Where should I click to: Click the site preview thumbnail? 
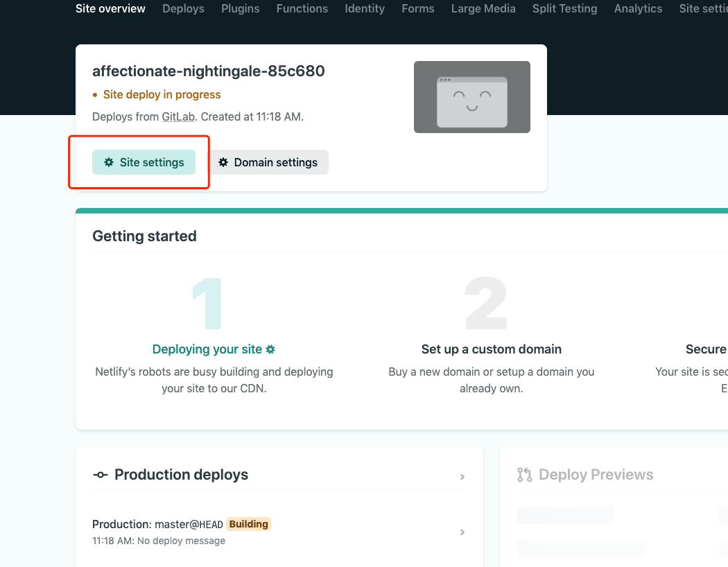pyautogui.click(x=471, y=97)
